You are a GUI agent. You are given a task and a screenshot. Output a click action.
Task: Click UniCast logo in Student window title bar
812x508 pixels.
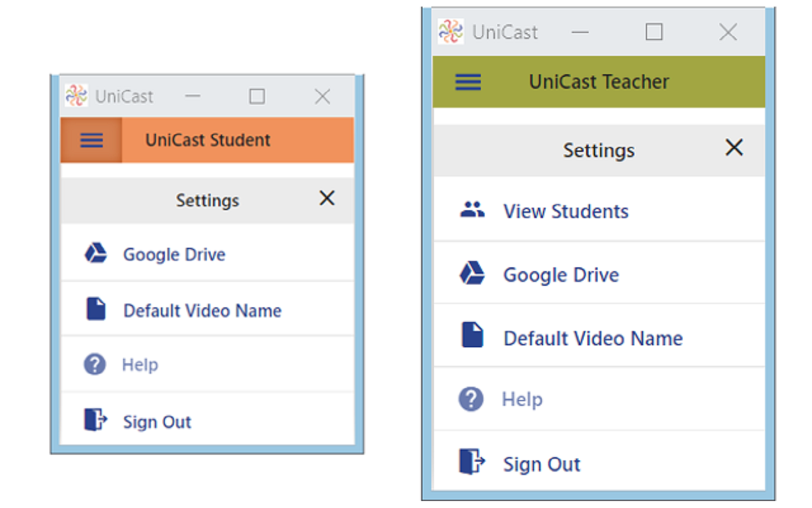(77, 96)
